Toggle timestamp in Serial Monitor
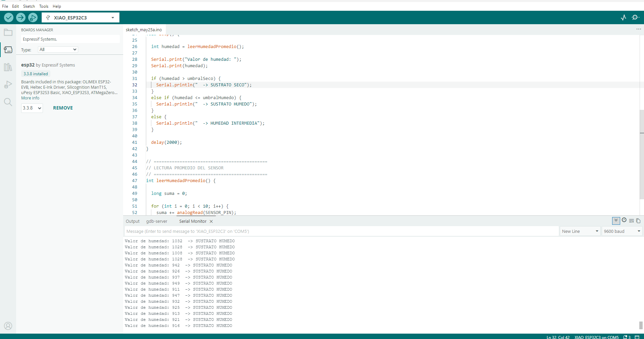Image resolution: width=644 pixels, height=339 pixels. click(x=624, y=220)
